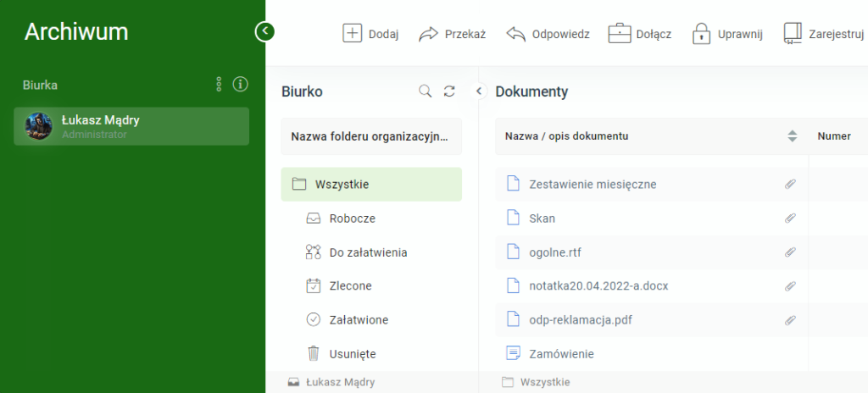Click the Nazwa folderu organizacyjnego header
The image size is (868, 393).
pos(371,136)
